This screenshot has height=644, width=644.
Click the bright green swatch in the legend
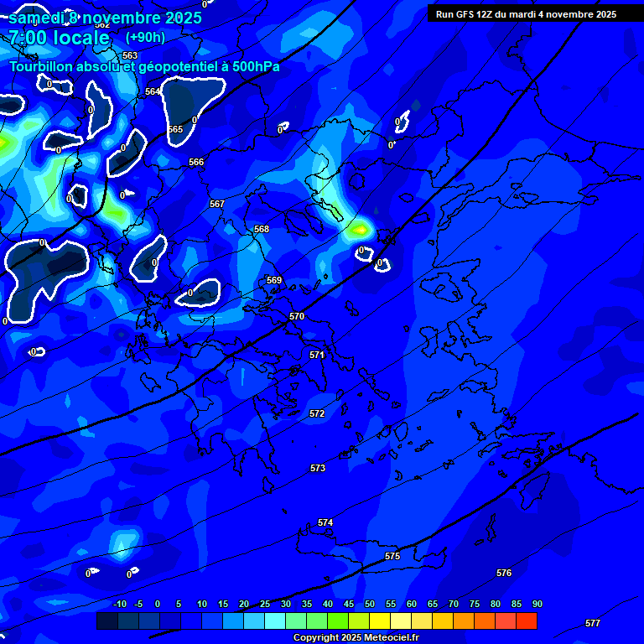[x=338, y=621]
